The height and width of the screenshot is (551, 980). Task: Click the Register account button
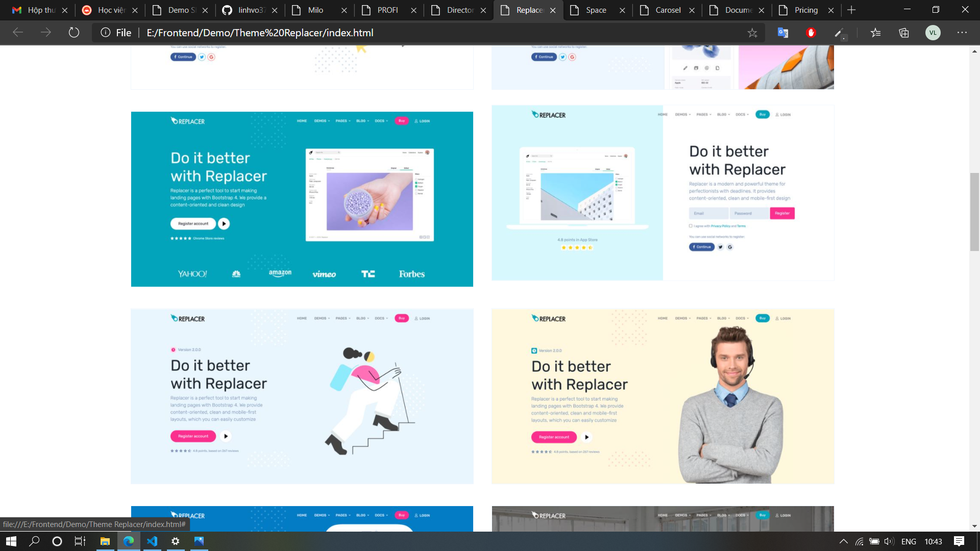[x=192, y=223]
